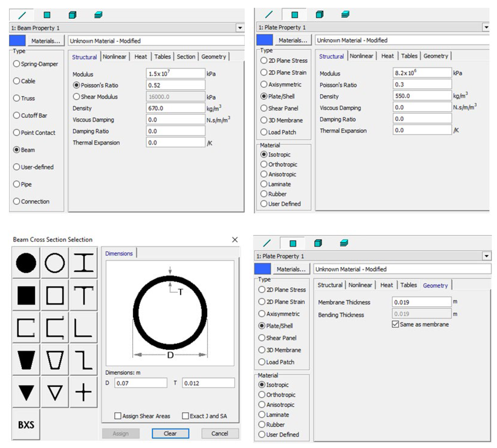497x448 pixels.
Task: Open Tables tab in top plate panel
Action: coord(409,56)
